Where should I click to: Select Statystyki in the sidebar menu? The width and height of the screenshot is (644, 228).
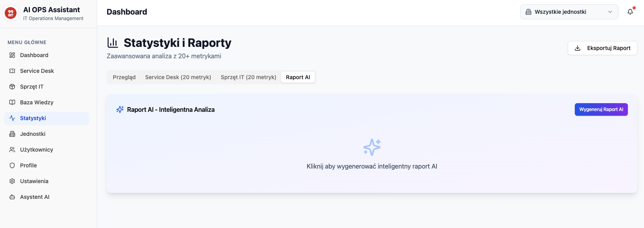point(33,118)
